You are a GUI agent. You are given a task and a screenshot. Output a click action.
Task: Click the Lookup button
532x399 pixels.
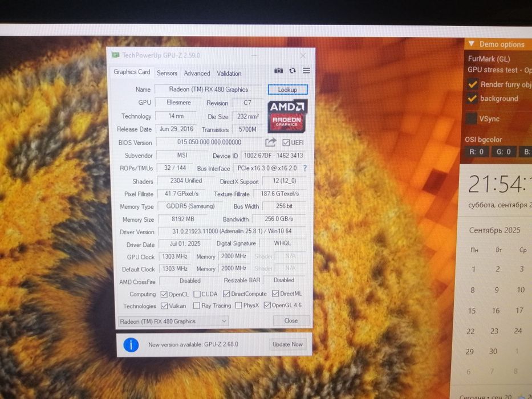coord(288,89)
